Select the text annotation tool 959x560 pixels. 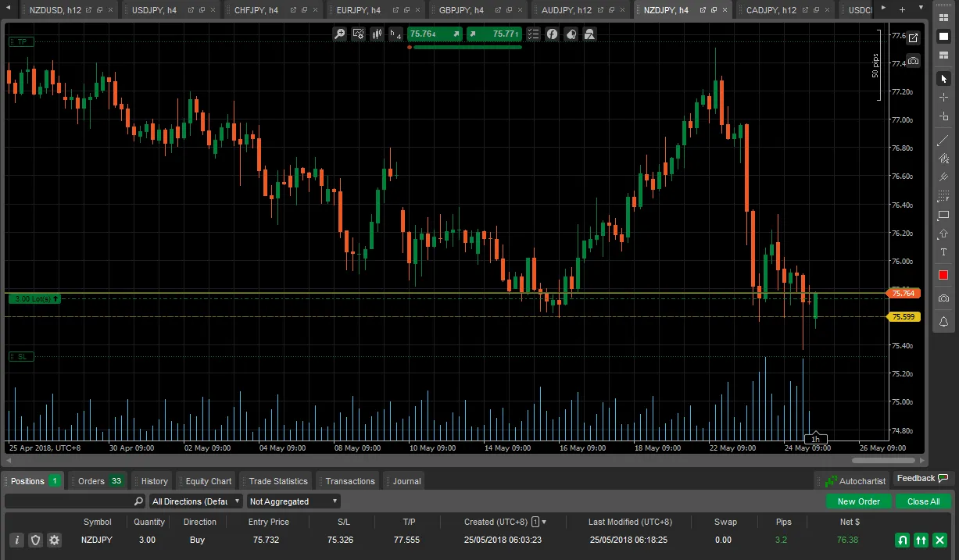coord(943,252)
